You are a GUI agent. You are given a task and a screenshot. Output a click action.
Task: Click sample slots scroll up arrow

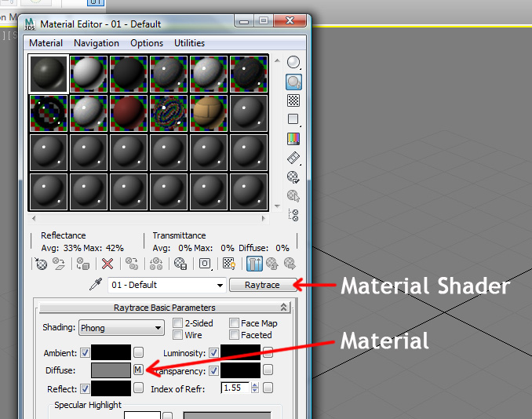click(277, 60)
